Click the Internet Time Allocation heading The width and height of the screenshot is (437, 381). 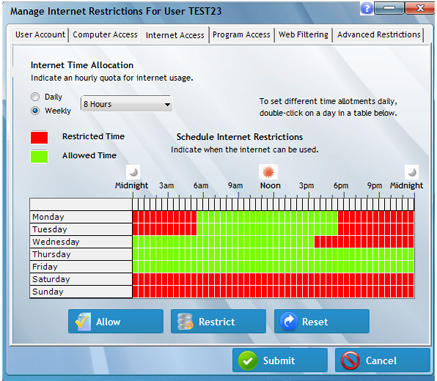[x=82, y=65]
